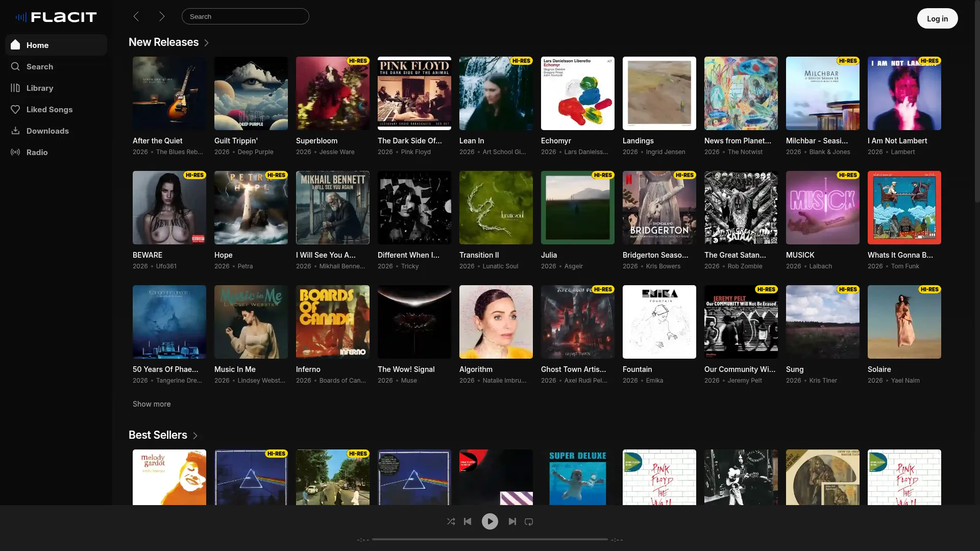Screen dimensions: 980x551
Task: Open After the Quiet album cover
Action: click(169, 93)
